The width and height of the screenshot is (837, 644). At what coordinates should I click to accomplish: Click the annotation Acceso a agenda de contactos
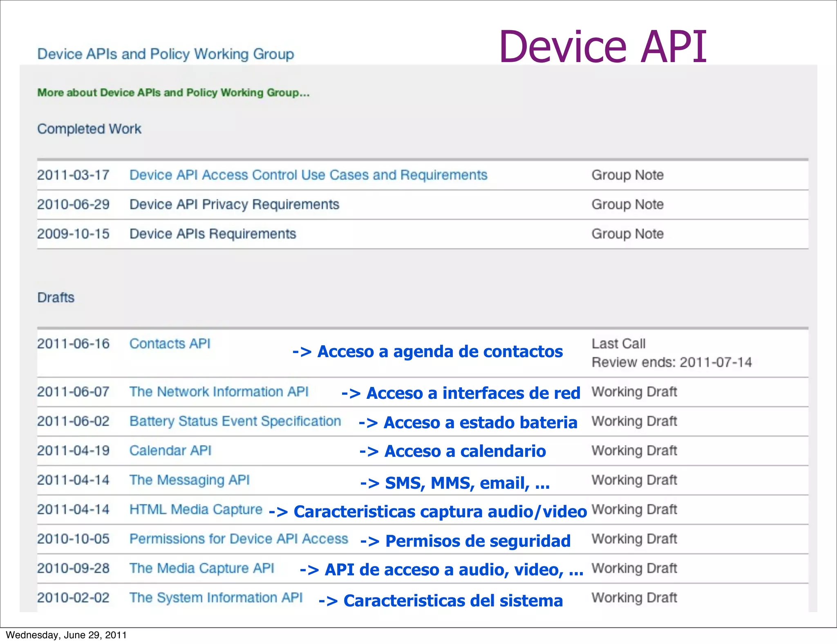pyautogui.click(x=427, y=351)
